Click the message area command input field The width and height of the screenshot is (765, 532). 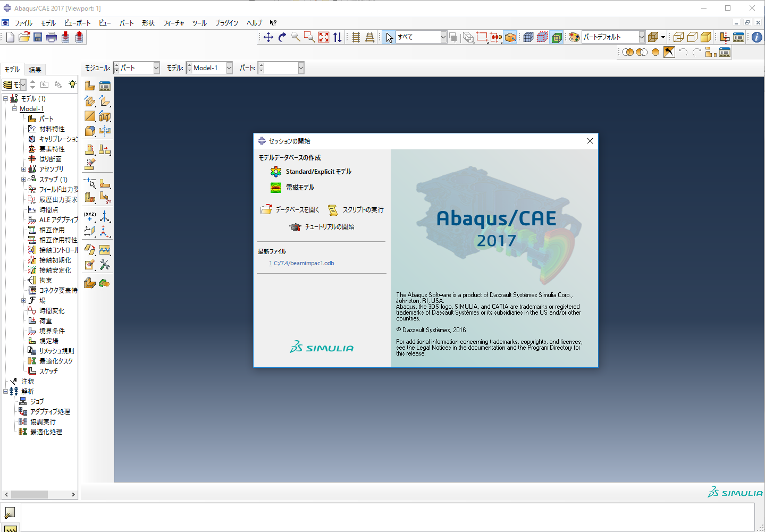click(388, 517)
